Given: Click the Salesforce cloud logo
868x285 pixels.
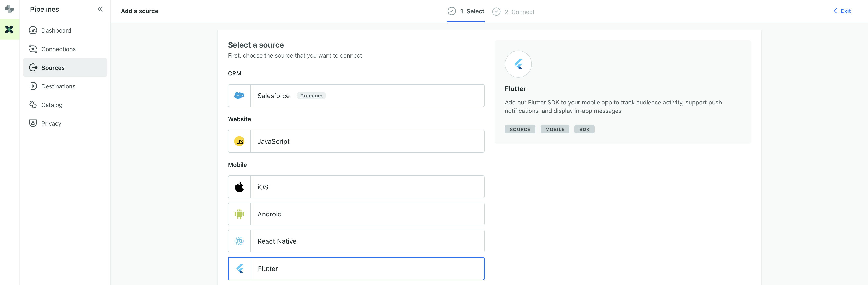Looking at the screenshot, I should (x=239, y=96).
